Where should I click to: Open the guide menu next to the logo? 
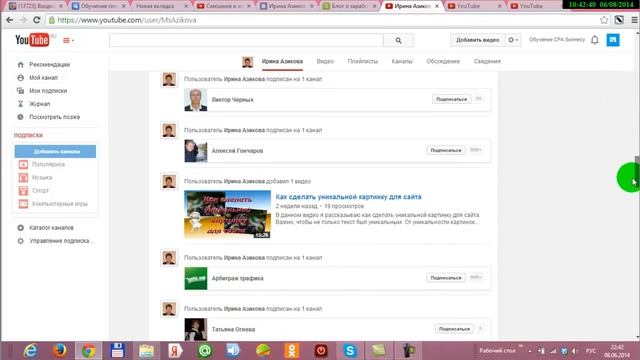coord(68,40)
